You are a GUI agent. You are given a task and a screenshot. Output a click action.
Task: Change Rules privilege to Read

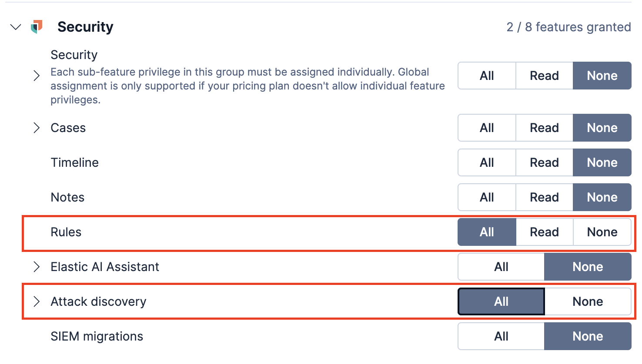click(544, 232)
